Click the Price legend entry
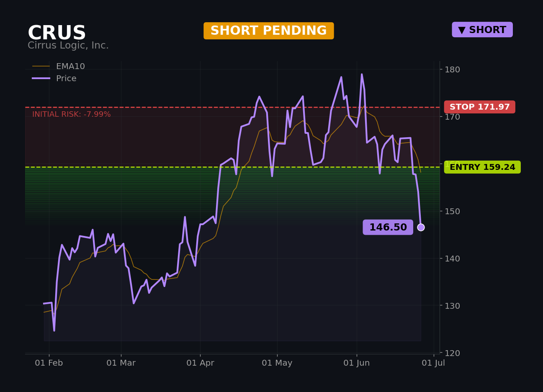Image resolution: width=543 pixels, height=392 pixels. tap(54, 79)
